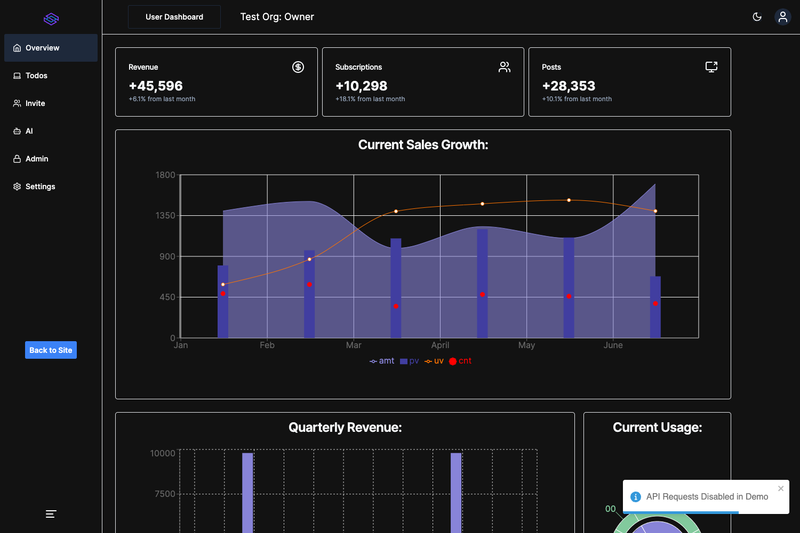
Task: Toggle the uv series in the chart legend
Action: pos(434,361)
